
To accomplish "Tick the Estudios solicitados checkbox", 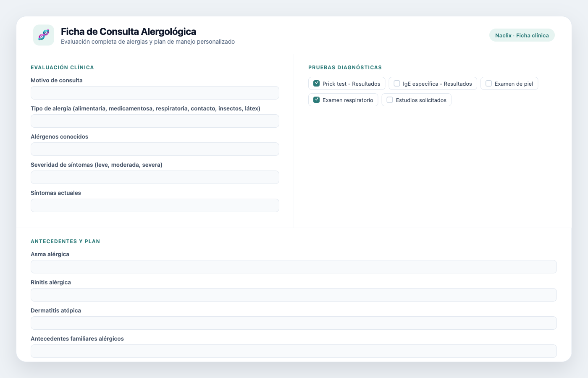I will coord(390,100).
